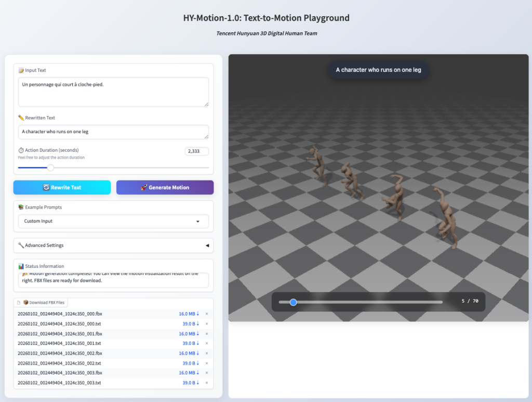The width and height of the screenshot is (532, 402).
Task: Download the 1024c350_000.fbx file
Action: [x=189, y=314]
